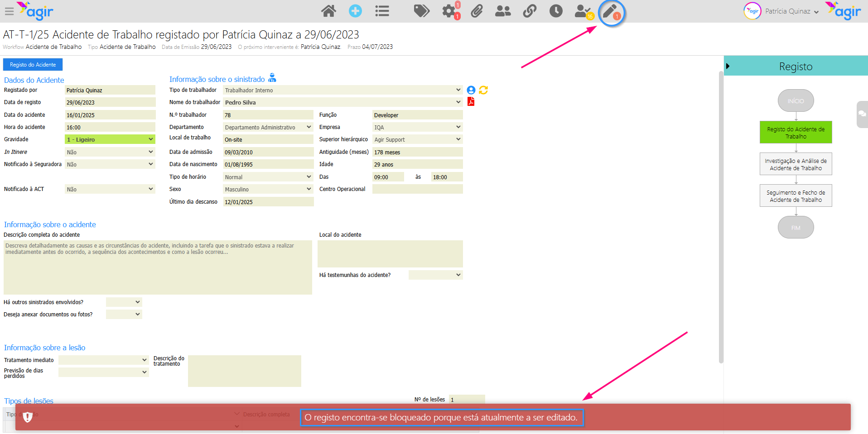Open the user check icon with badge 16
Screen dimensions: 868x434
(x=583, y=12)
